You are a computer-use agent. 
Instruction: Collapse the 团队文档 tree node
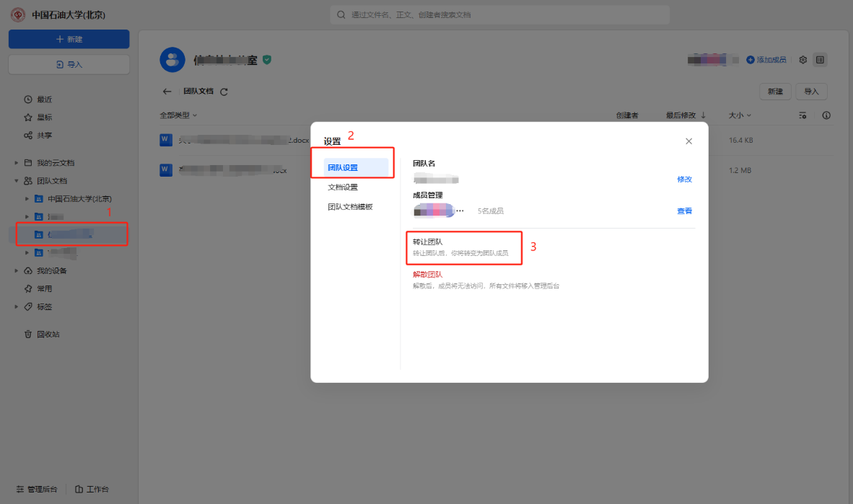tap(17, 181)
